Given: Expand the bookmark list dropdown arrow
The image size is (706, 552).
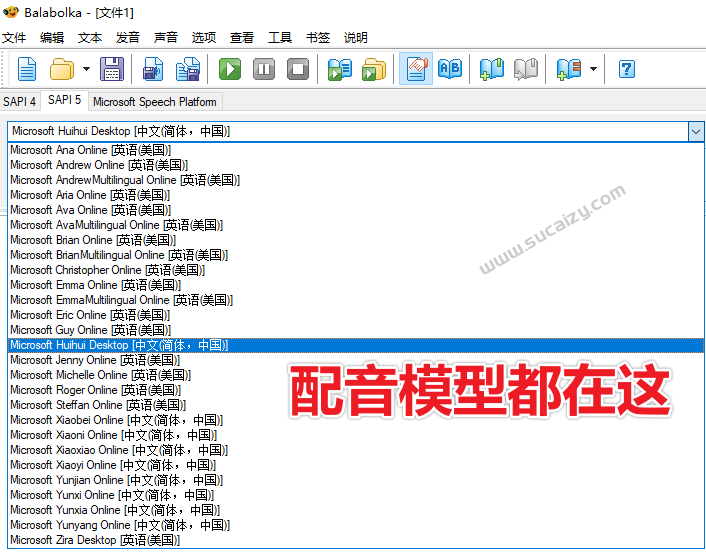Looking at the screenshot, I should [x=593, y=69].
